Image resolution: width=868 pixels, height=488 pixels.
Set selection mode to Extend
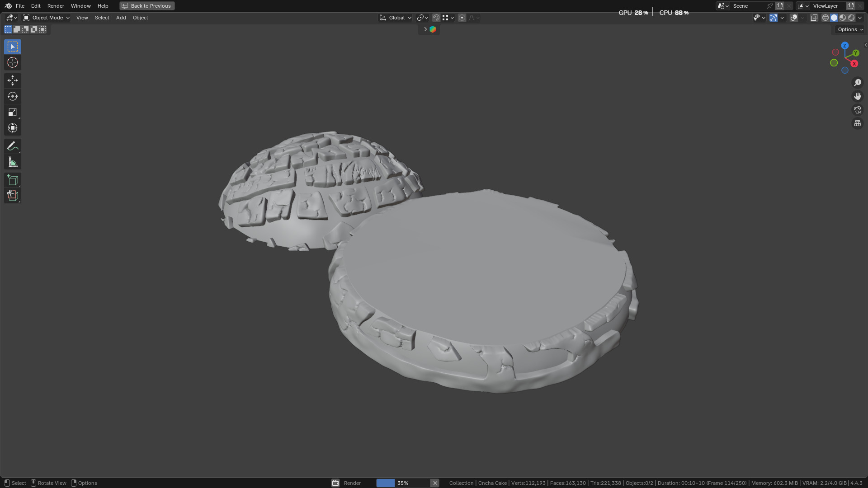(17, 29)
